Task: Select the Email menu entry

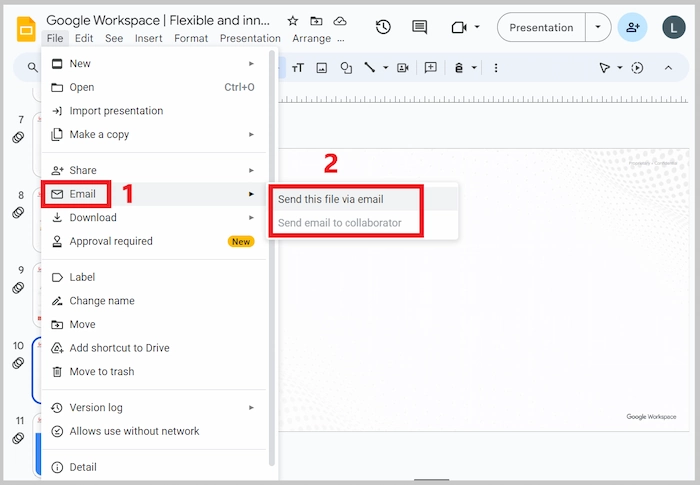Action: 154,194
